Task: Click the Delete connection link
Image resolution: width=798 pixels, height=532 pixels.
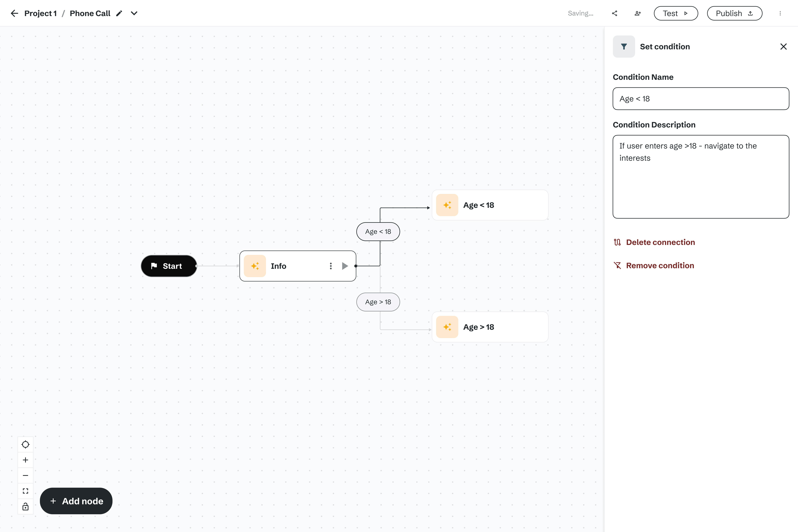Action: 660,242
